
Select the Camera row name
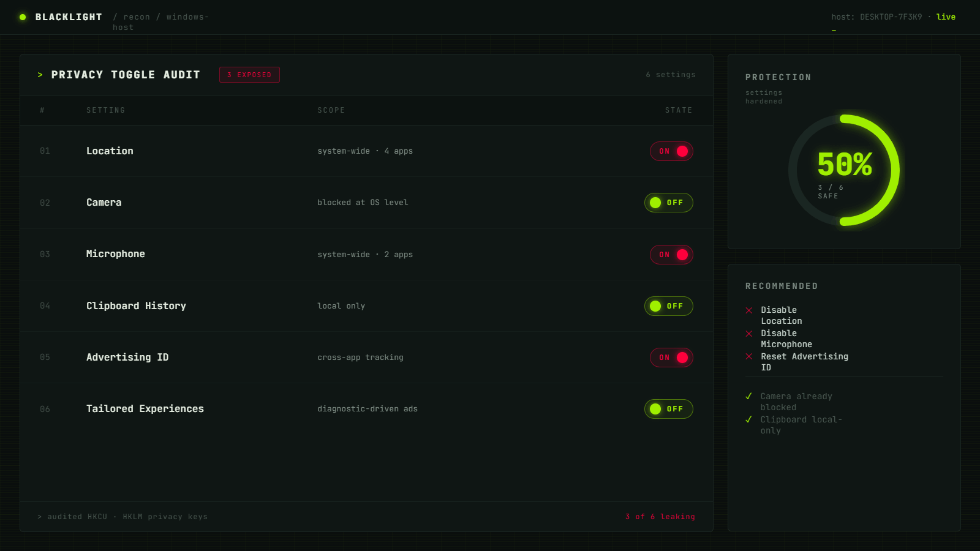104,203
